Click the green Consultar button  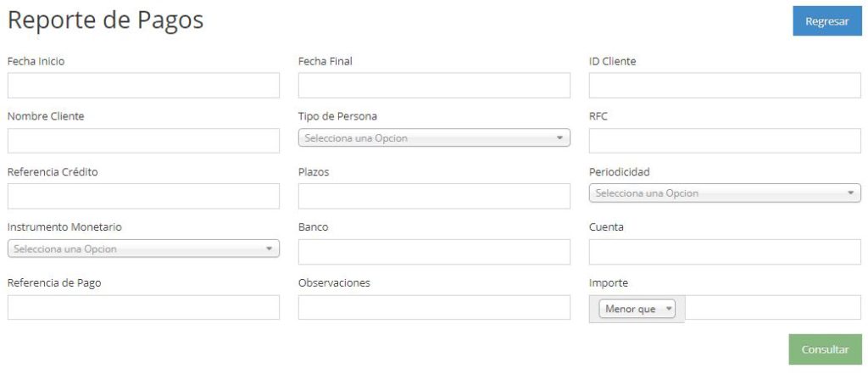pos(825,349)
